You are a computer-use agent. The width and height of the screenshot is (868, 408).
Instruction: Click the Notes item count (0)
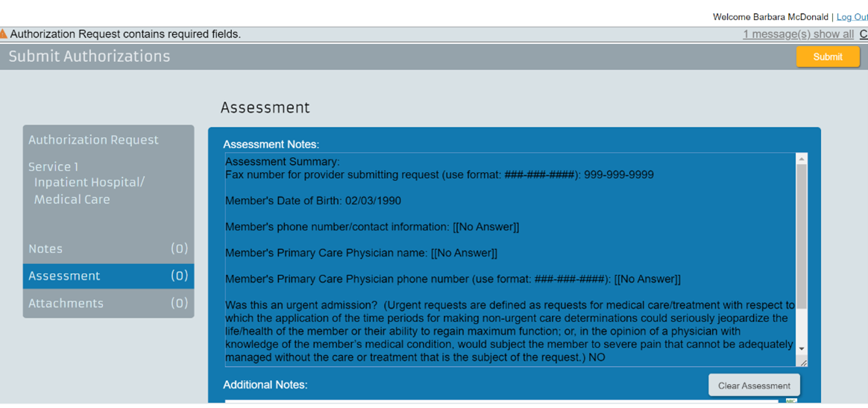180,248
